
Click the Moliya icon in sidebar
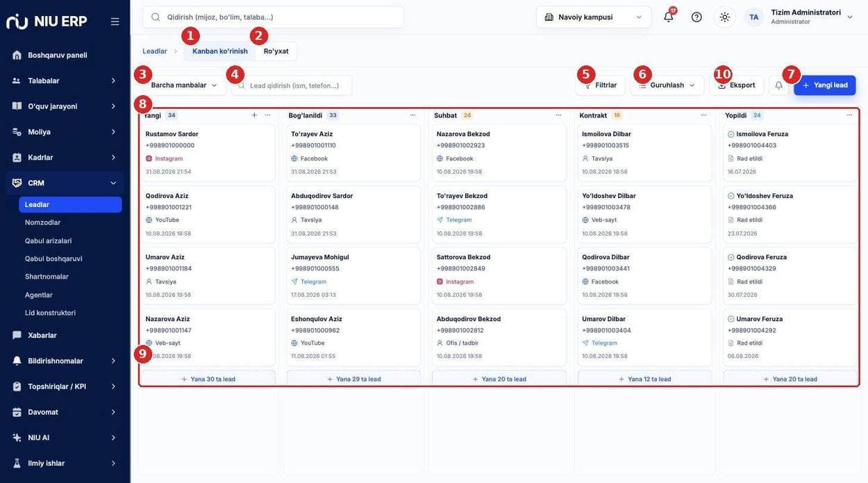[17, 131]
